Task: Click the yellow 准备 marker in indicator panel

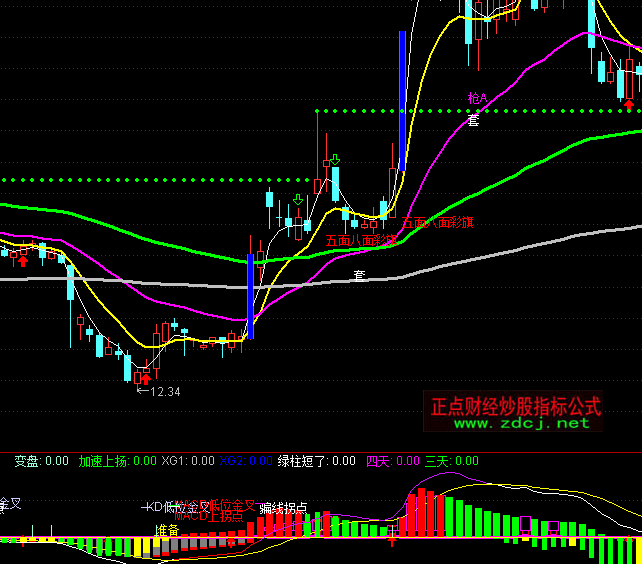Action: 166,529
